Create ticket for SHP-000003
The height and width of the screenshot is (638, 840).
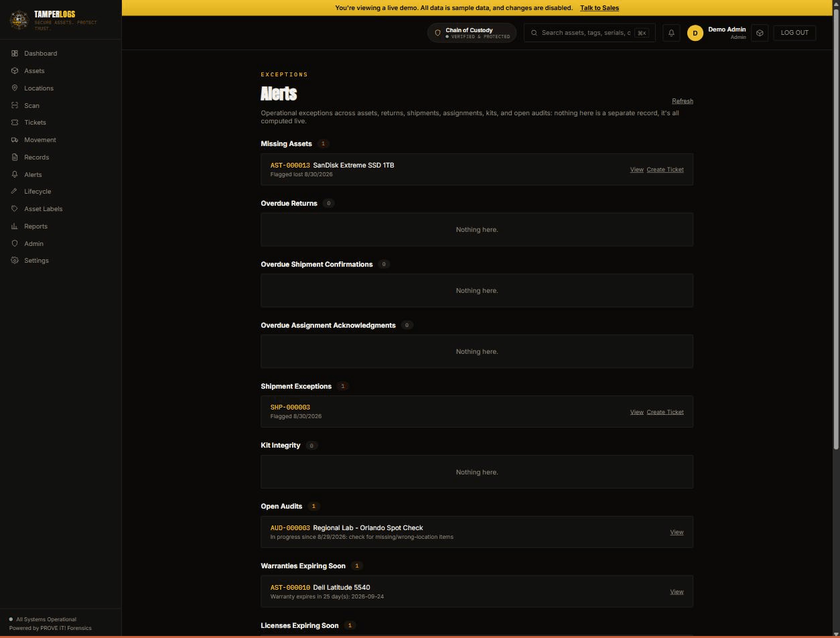click(x=665, y=412)
